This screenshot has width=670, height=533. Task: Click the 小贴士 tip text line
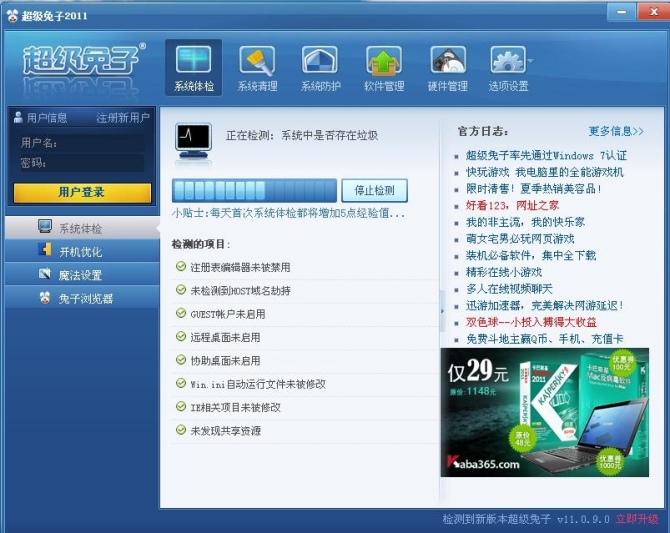coord(288,213)
